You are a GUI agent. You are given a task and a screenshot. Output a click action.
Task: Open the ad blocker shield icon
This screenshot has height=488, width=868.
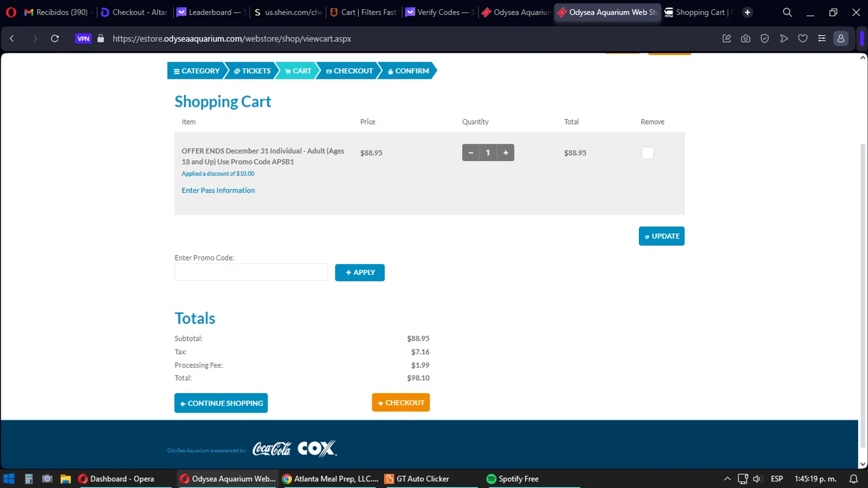764,39
